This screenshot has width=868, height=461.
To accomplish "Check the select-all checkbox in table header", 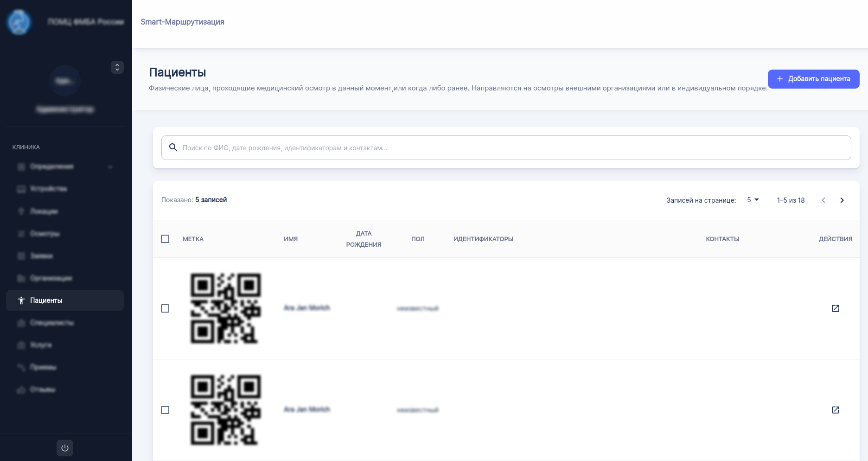I will coord(165,238).
